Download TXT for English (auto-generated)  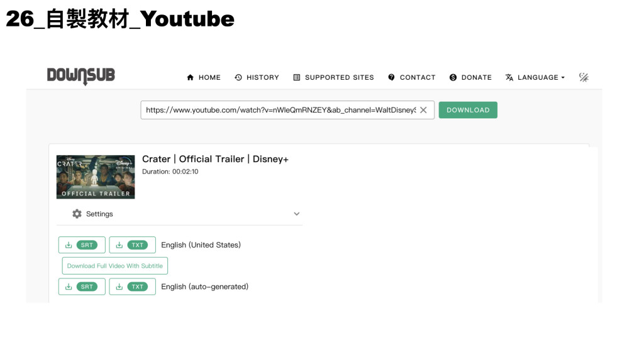click(x=132, y=287)
